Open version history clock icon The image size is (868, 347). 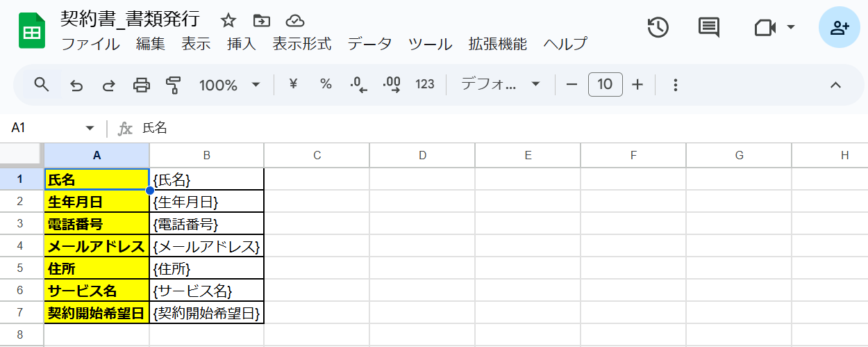pyautogui.click(x=658, y=27)
